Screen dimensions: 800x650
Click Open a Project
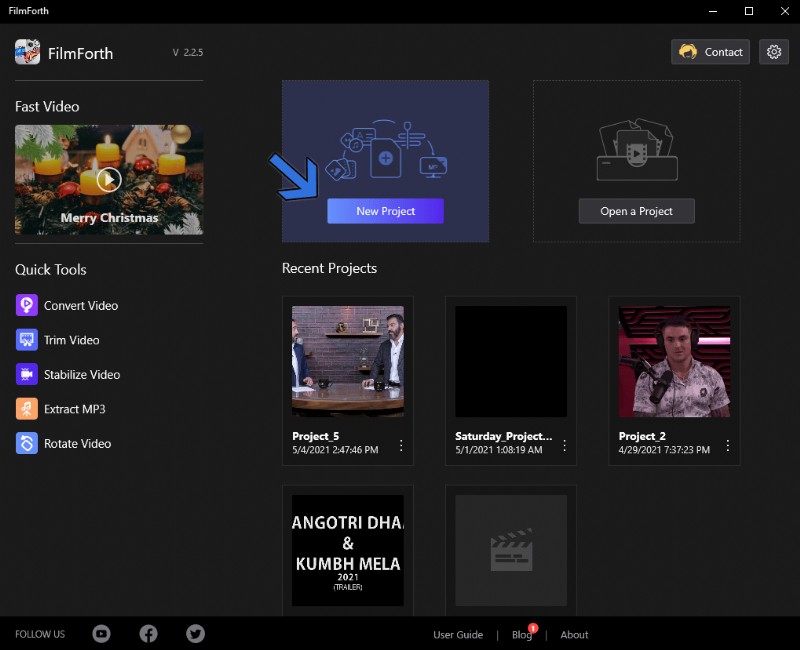636,211
